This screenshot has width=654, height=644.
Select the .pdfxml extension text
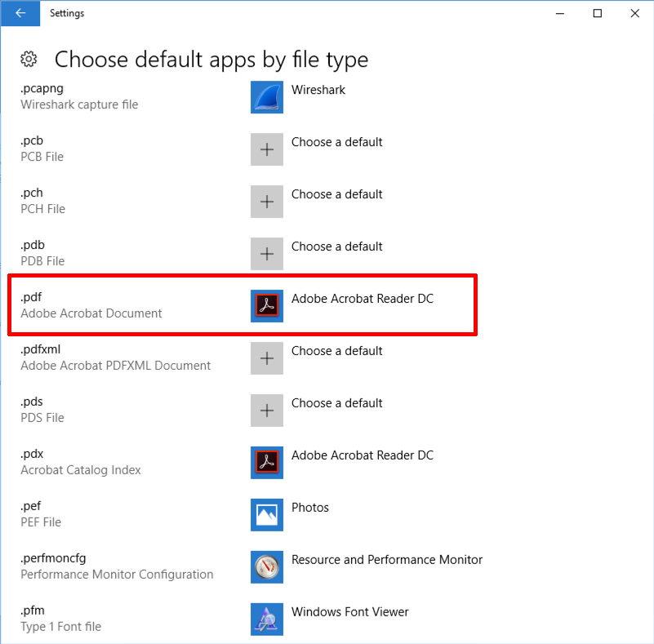(x=41, y=349)
